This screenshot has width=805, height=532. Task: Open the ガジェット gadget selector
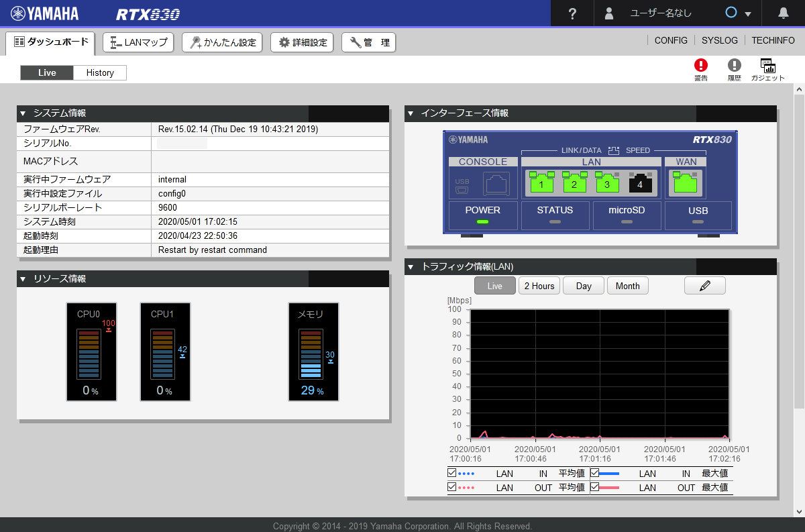click(x=768, y=69)
